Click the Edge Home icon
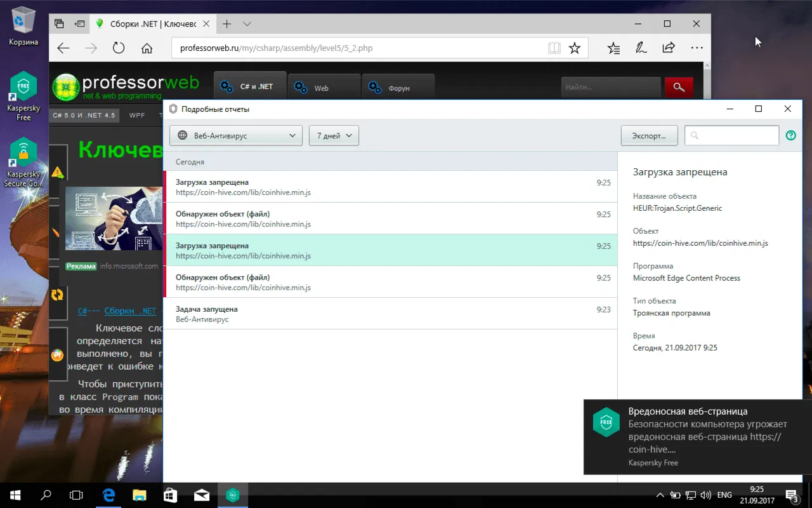 pyautogui.click(x=147, y=48)
